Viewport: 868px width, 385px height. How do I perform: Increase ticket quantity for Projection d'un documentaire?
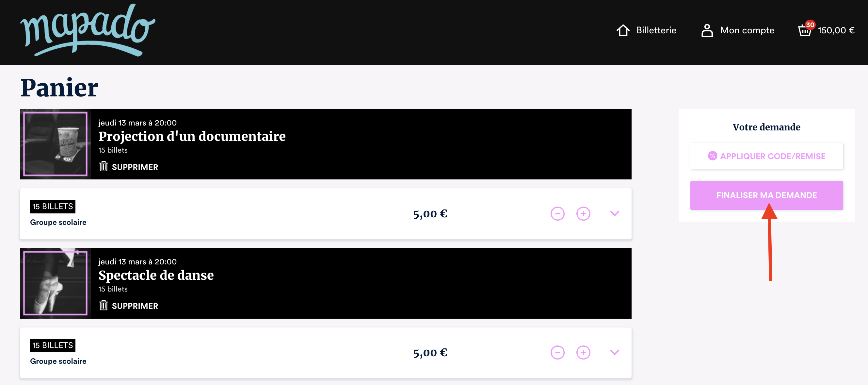tap(583, 214)
